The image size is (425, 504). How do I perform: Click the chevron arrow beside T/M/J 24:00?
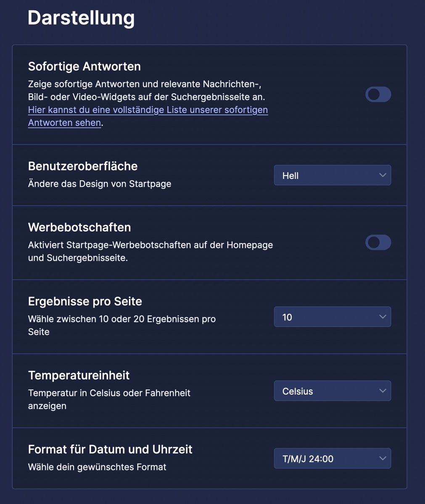(382, 458)
